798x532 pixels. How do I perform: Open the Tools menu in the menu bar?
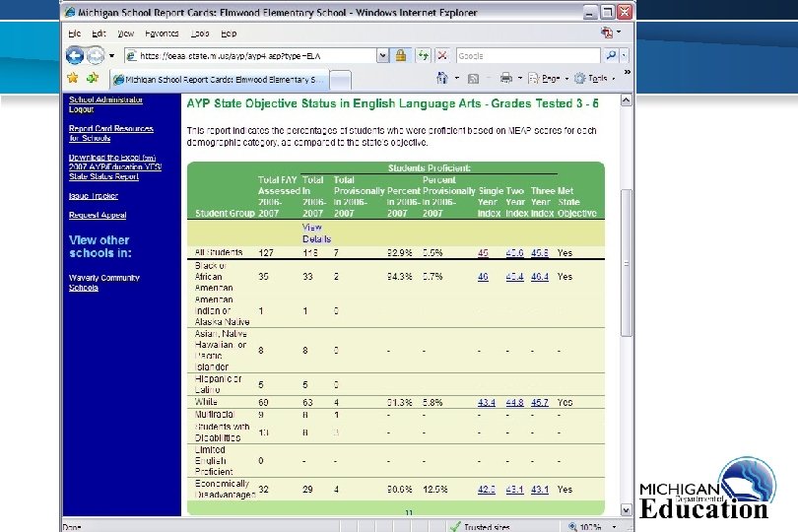click(x=200, y=33)
